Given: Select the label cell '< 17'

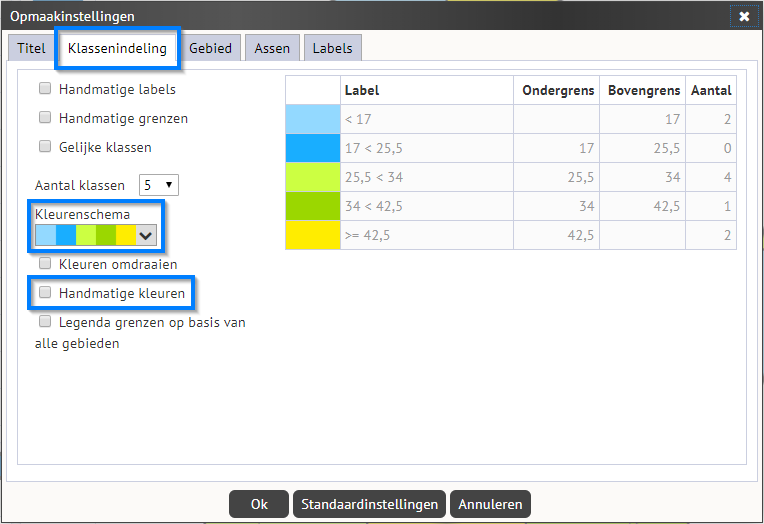Looking at the screenshot, I should [x=427, y=119].
